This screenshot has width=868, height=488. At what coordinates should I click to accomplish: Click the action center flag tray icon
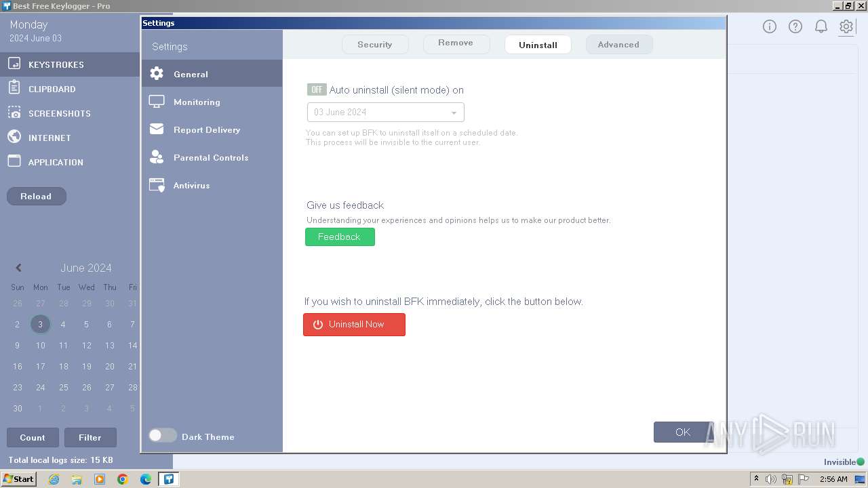[x=804, y=479]
